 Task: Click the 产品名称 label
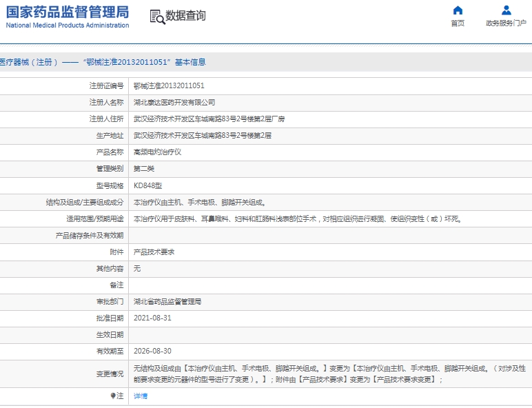(110, 152)
